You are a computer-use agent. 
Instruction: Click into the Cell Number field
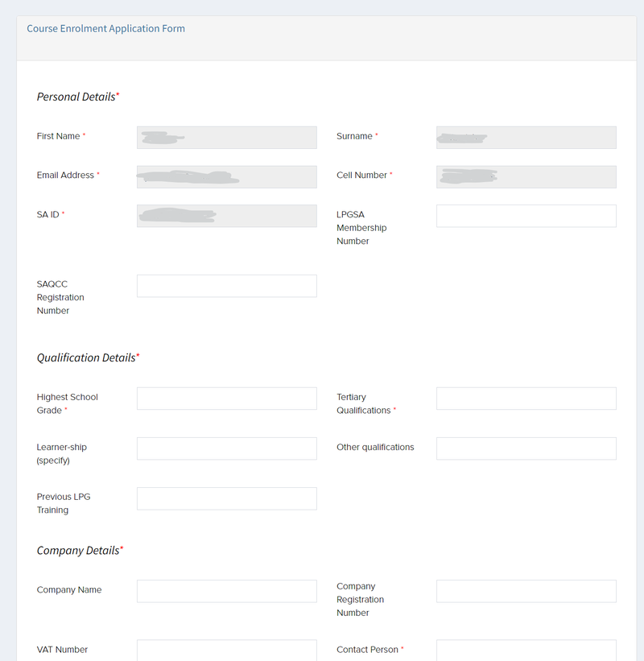tap(526, 176)
